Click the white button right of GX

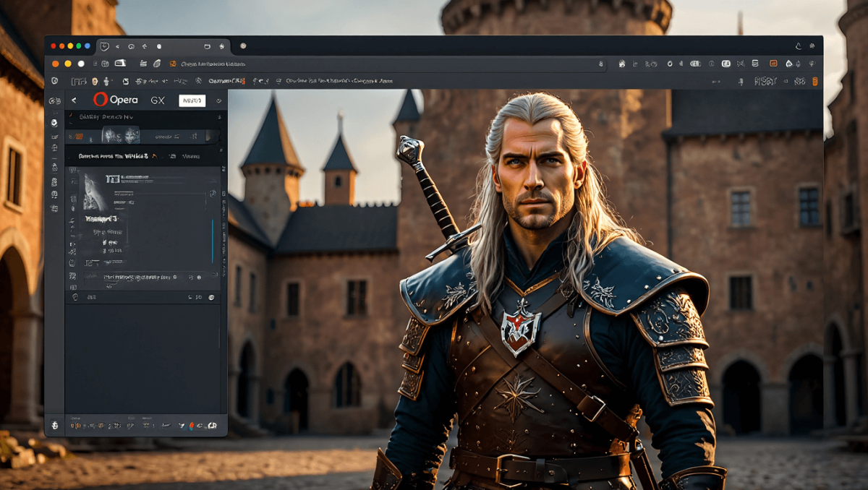(x=192, y=100)
